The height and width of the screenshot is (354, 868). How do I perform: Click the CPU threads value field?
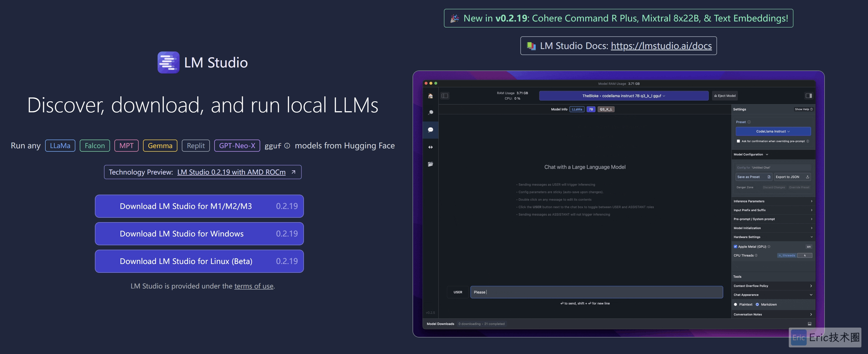(x=805, y=255)
